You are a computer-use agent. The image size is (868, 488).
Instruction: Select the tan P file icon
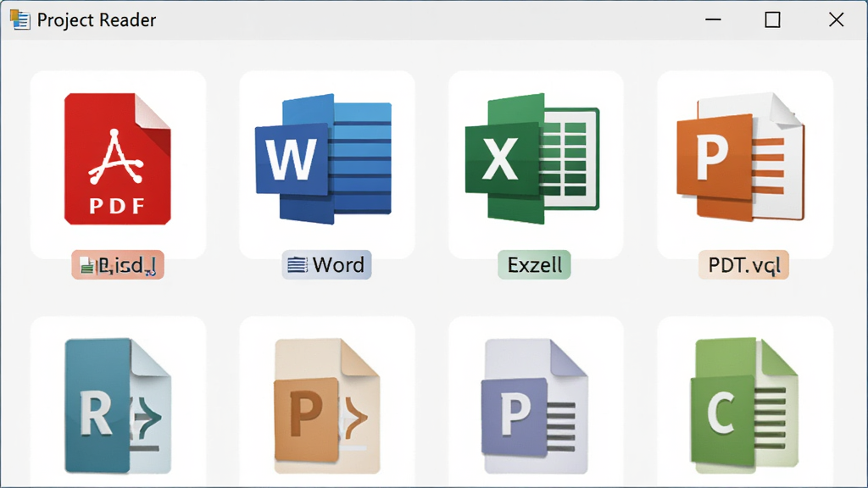[x=327, y=406]
